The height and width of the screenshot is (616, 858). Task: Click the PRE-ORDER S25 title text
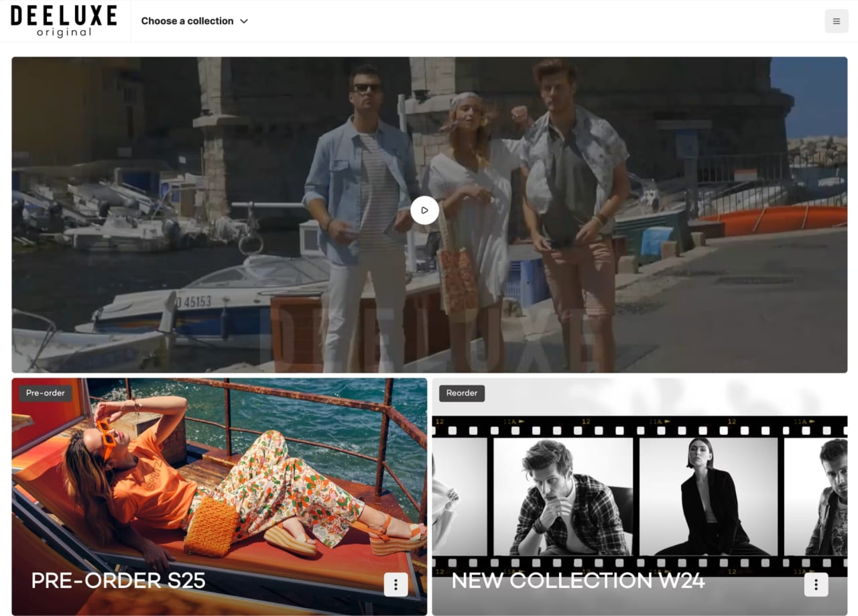(119, 580)
